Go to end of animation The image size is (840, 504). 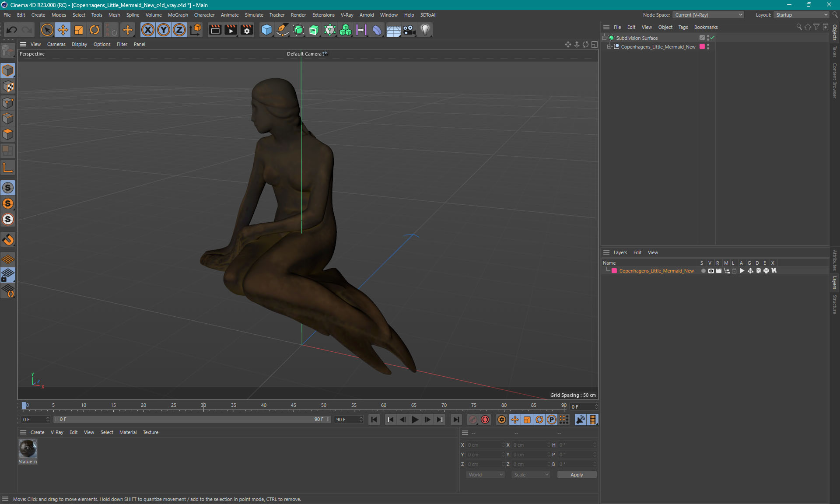pos(456,420)
